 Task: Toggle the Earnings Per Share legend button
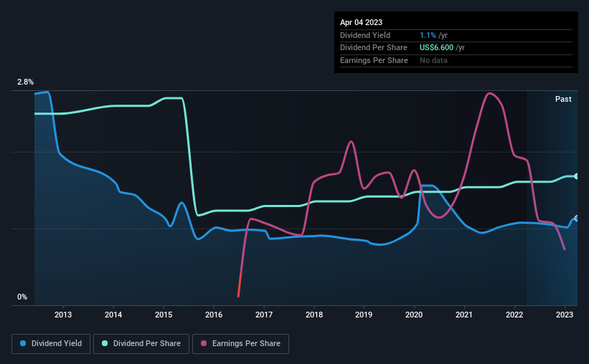240,344
